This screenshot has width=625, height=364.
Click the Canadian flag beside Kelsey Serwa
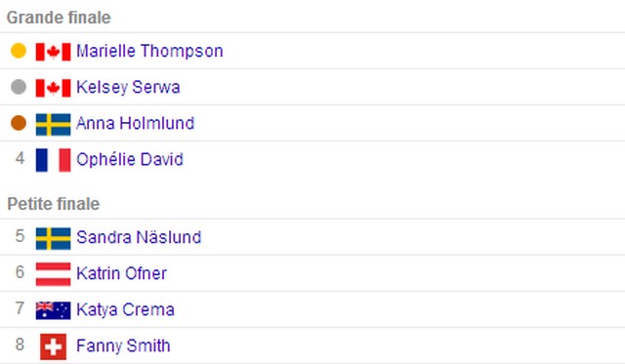tap(53, 88)
